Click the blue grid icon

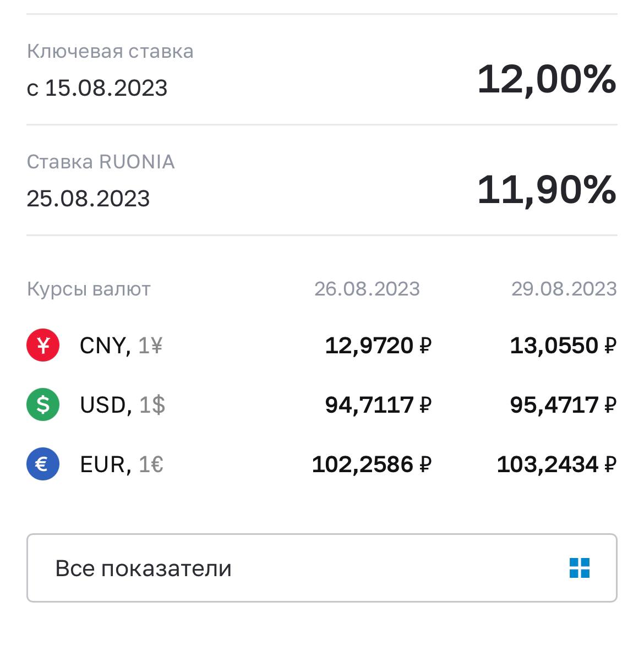pos(579,568)
